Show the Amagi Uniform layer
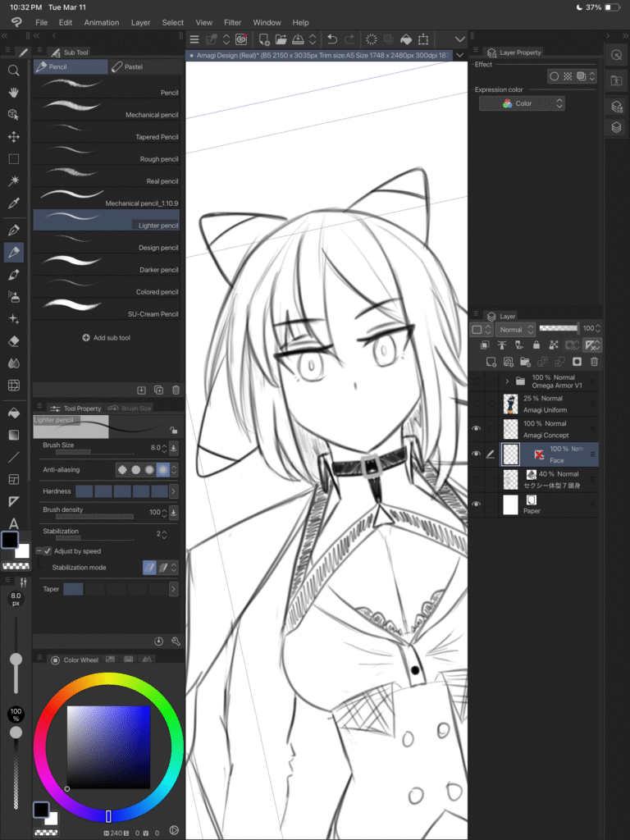This screenshot has height=840, width=630. pyautogui.click(x=476, y=404)
